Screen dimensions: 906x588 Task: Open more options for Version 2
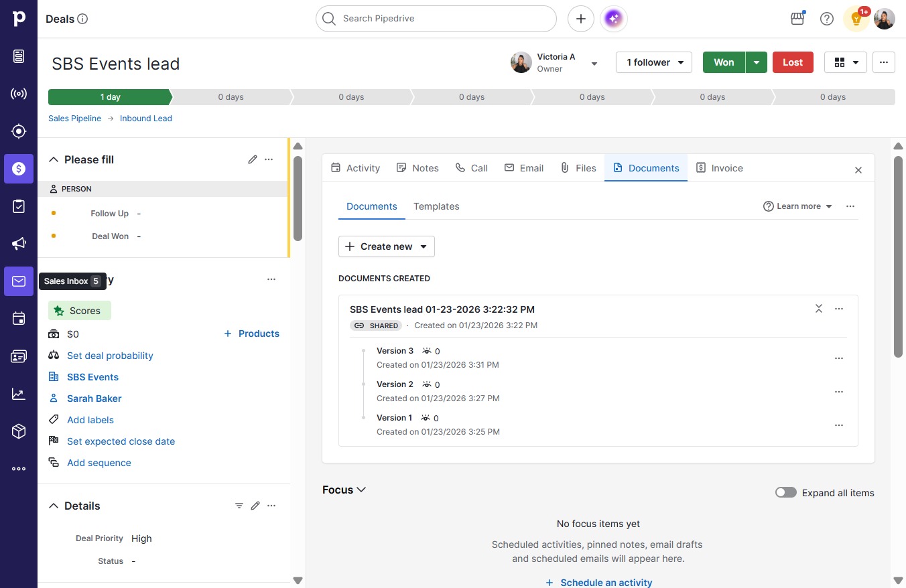point(839,392)
